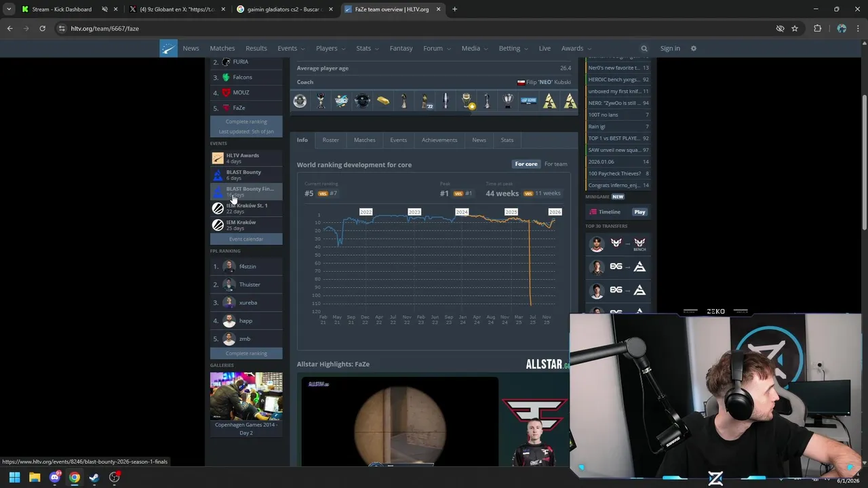Open Fantasy in the navbar
Screen dimensions: 868x488
[x=401, y=48]
